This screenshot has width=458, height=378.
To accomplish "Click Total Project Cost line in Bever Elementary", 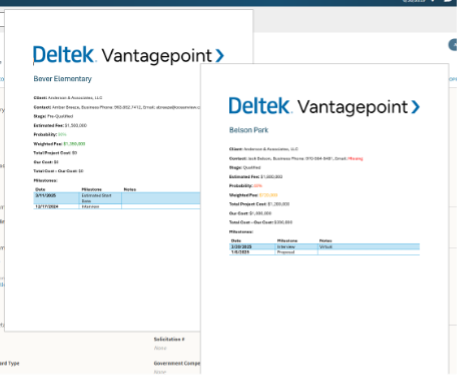I will pos(55,153).
